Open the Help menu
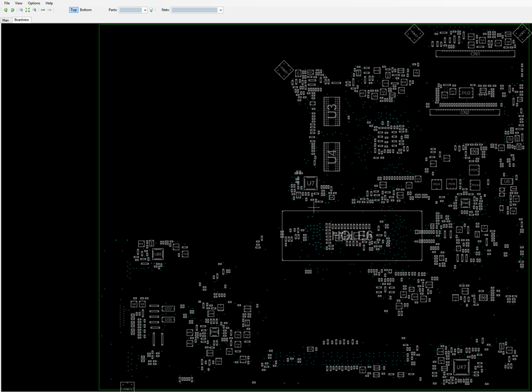This screenshot has height=392, width=532. click(49, 3)
